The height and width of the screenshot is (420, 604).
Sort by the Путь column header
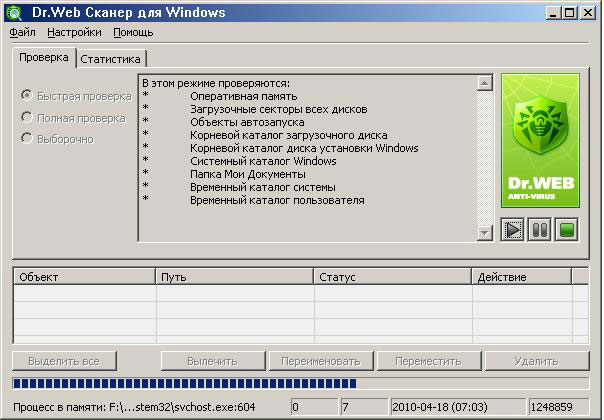coord(235,277)
